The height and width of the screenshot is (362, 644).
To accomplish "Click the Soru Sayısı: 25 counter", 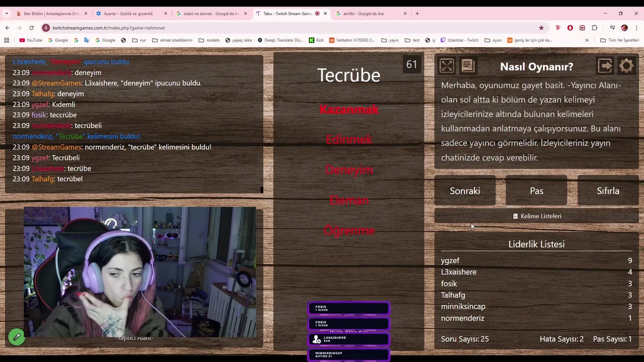I will pos(465,339).
